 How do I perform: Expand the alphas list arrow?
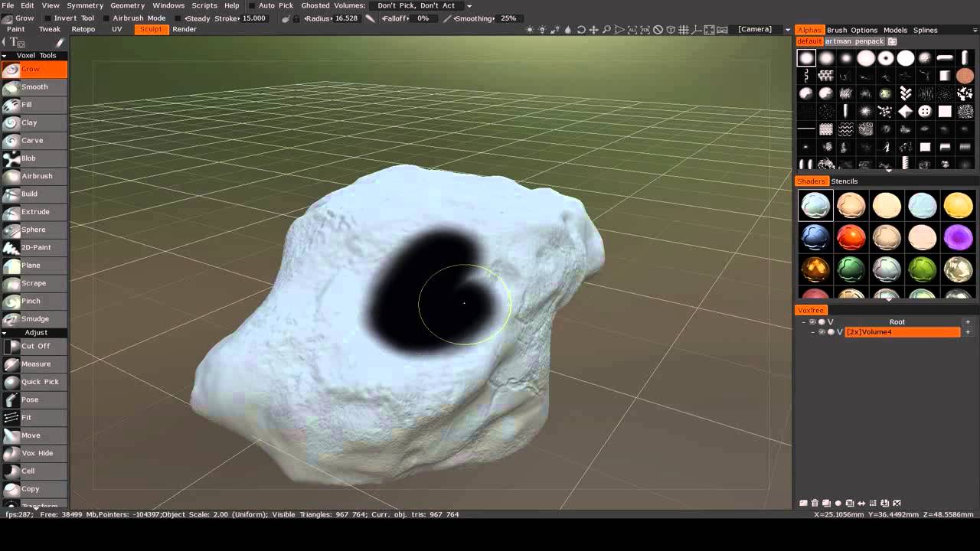[x=888, y=170]
